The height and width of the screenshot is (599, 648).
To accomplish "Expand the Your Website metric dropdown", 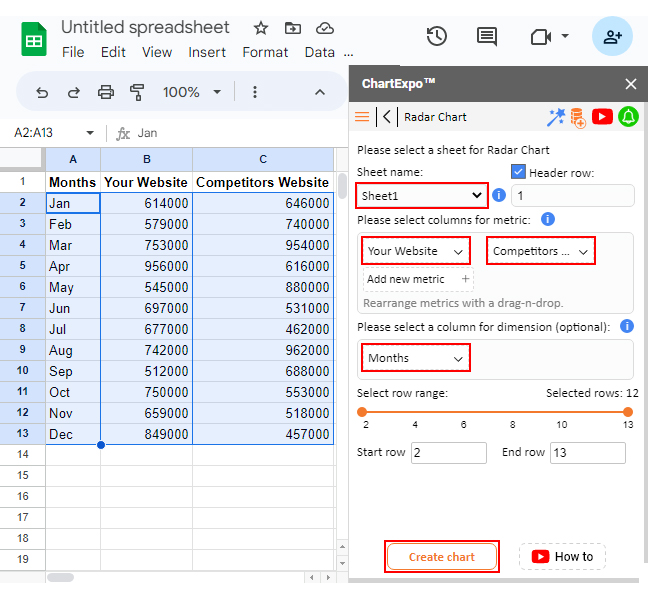I will [x=415, y=251].
